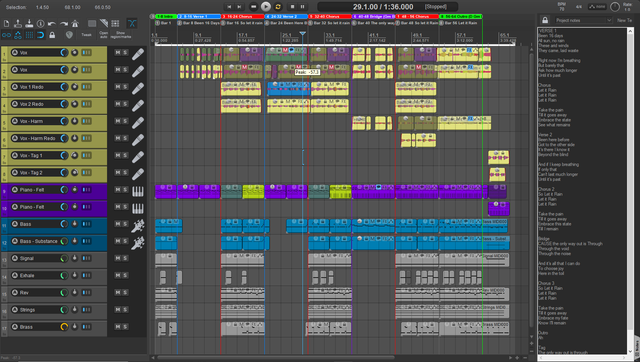Select the Vox - Tag 2 track name
This screenshot has width=640, height=362.
pyautogui.click(x=31, y=173)
